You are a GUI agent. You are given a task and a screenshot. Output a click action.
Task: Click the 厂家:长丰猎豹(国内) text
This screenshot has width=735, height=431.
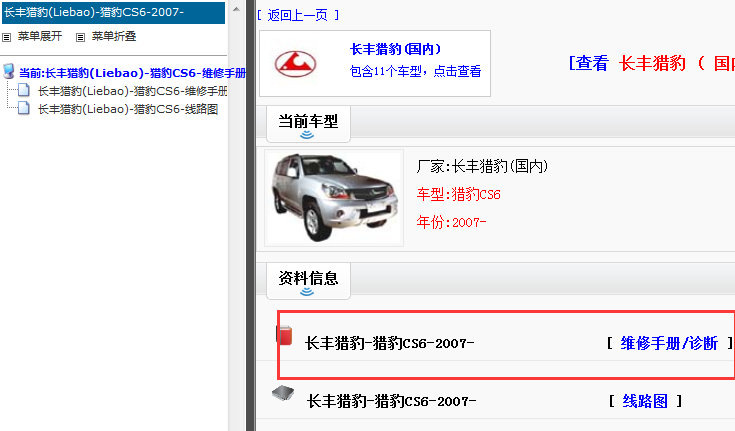(x=482, y=166)
